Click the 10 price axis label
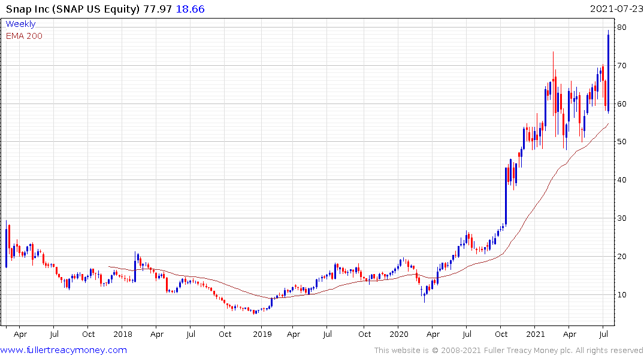The image size is (644, 359). pos(621,294)
